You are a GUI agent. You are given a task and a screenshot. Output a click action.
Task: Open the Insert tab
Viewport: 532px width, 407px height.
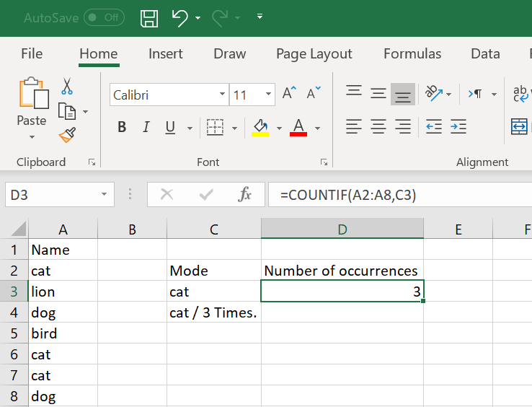(x=166, y=53)
